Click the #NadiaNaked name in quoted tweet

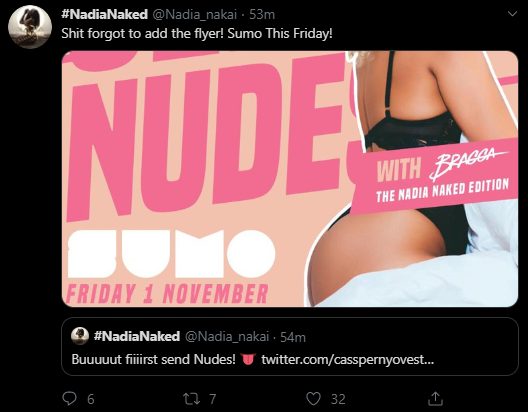[x=137, y=336]
